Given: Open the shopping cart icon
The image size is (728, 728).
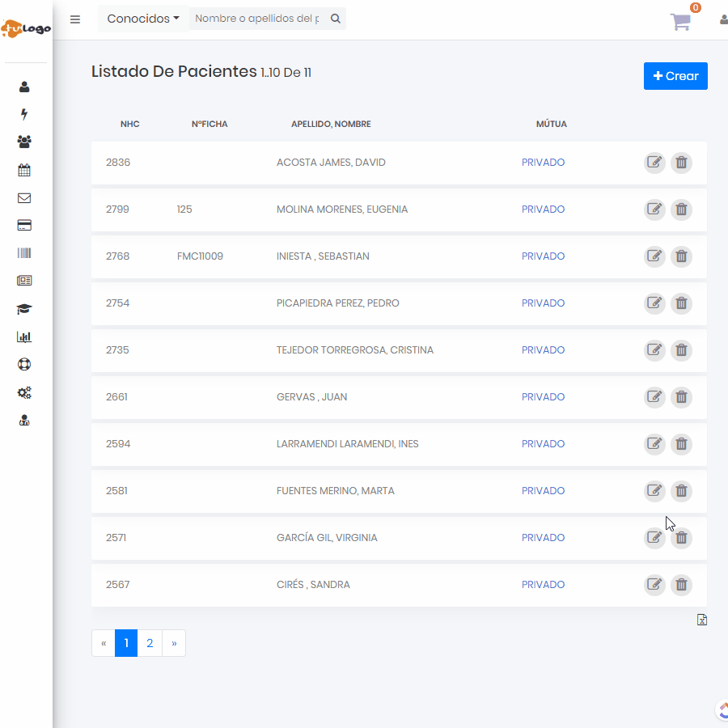Looking at the screenshot, I should coord(680,22).
